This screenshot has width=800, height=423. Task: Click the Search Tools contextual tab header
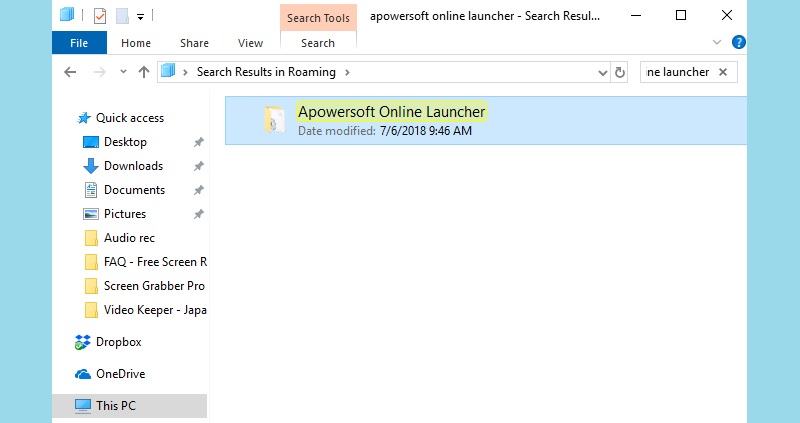point(318,18)
